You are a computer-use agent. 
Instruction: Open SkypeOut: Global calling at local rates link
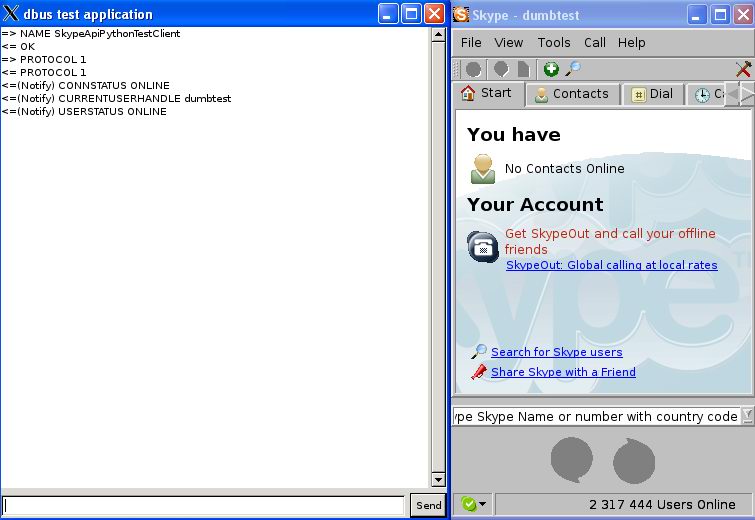point(612,265)
